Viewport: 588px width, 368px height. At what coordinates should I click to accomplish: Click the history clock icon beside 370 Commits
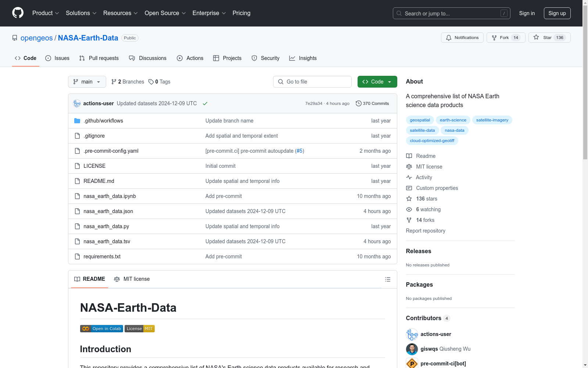point(359,103)
